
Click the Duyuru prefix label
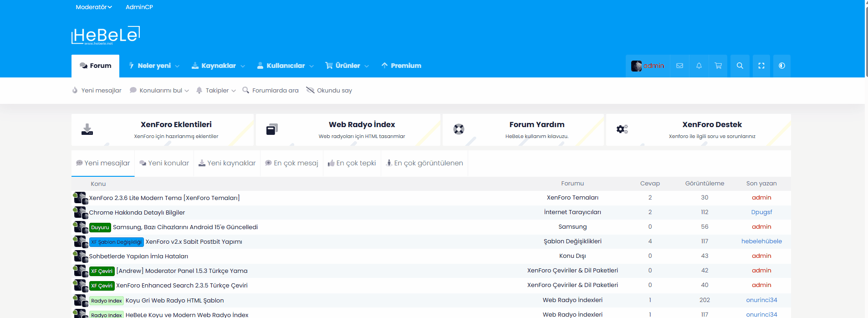point(100,227)
